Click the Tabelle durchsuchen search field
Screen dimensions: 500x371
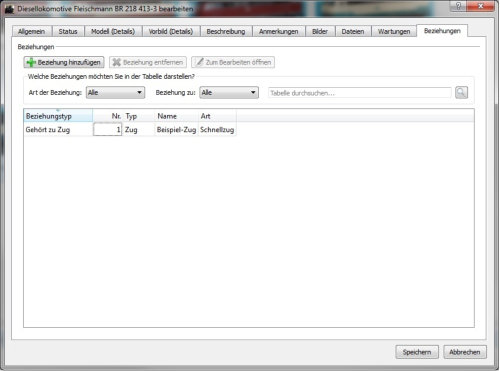coord(360,93)
